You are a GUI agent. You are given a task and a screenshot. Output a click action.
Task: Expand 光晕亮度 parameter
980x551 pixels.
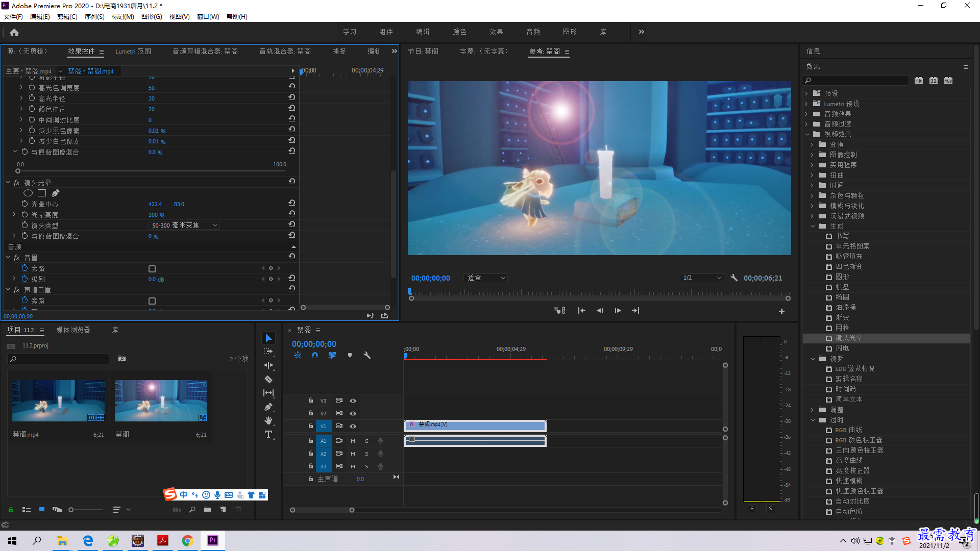[x=14, y=215]
